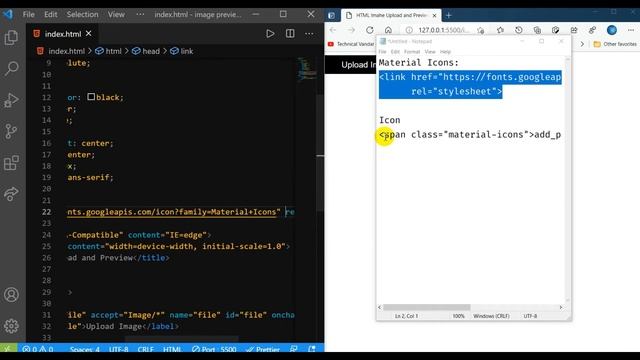The image size is (640, 360).
Task: Click the Live Server Port : 5500 status item
Action: (x=214, y=349)
